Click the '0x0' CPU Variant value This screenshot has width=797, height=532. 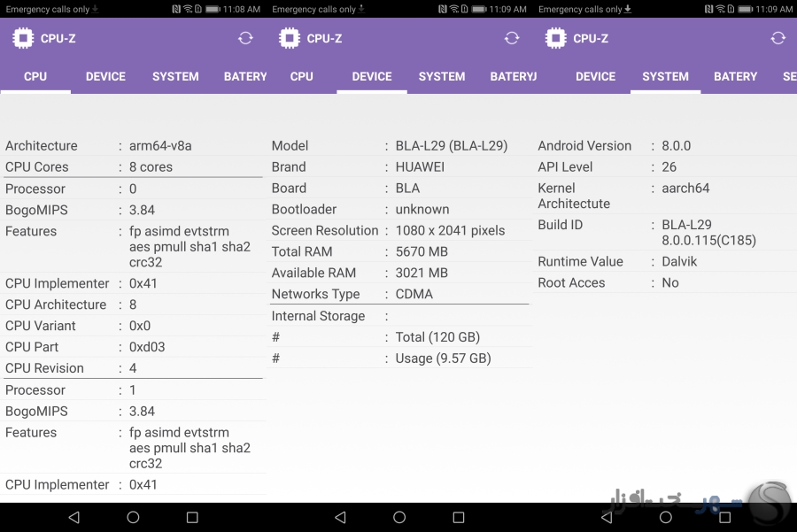[140, 326]
